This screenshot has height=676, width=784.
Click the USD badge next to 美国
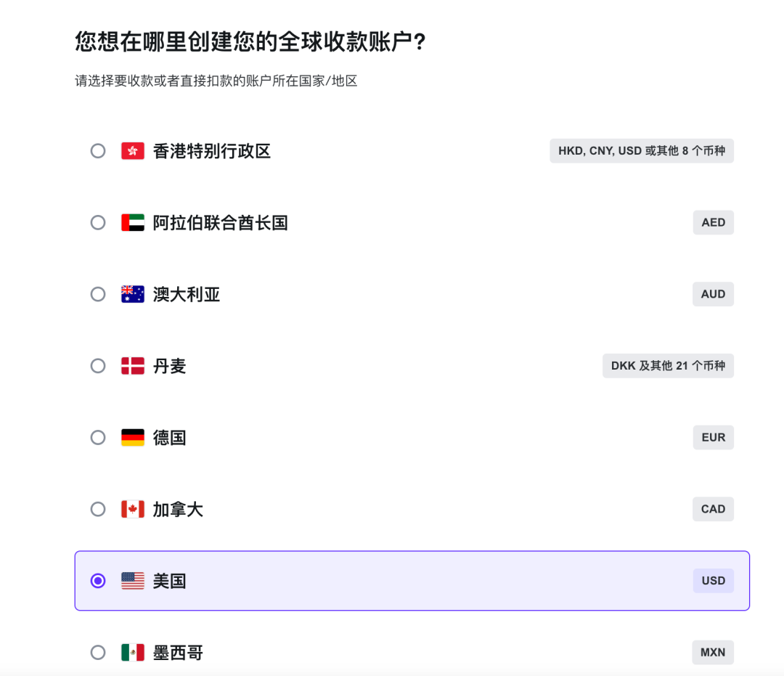pos(713,580)
